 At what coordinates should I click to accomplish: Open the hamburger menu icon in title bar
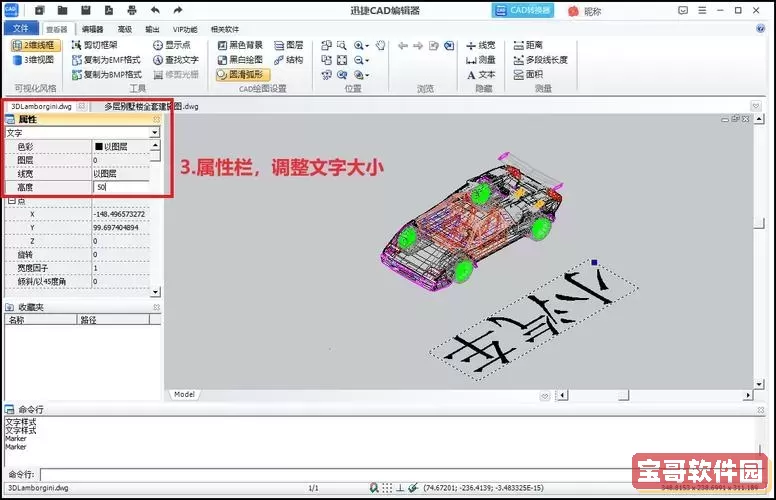click(x=702, y=10)
